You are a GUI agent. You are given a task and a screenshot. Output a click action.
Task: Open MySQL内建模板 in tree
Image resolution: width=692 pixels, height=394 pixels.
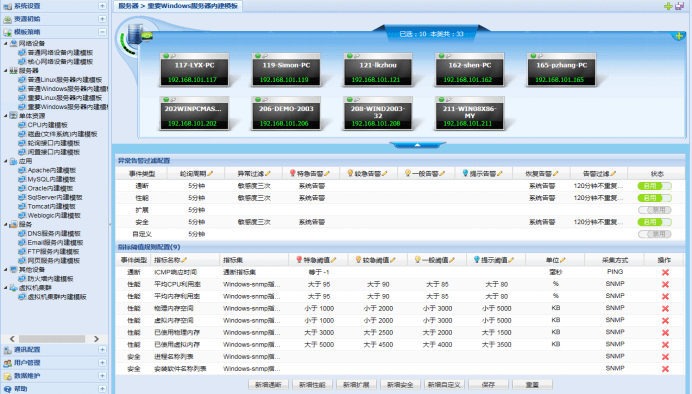coord(52,179)
